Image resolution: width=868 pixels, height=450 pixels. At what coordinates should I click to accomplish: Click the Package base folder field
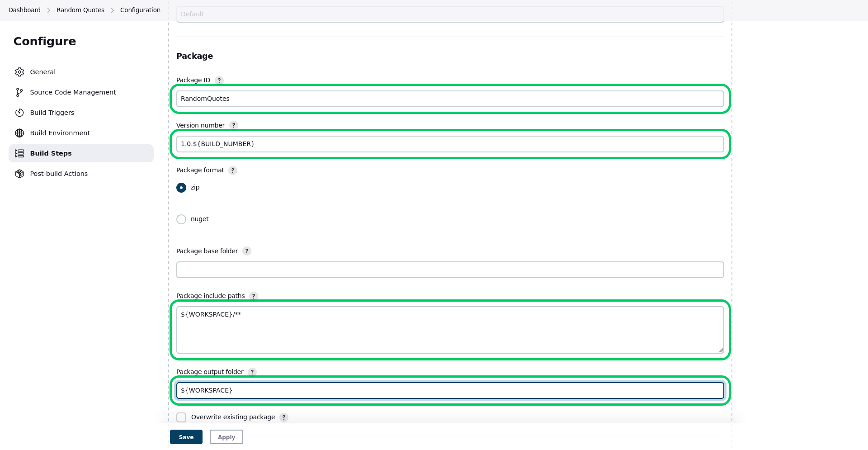[450, 270]
